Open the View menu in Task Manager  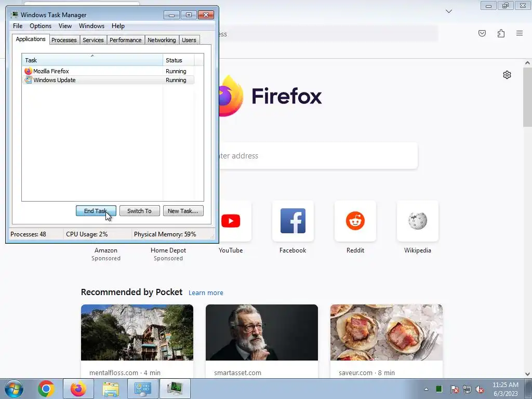pyautogui.click(x=65, y=26)
